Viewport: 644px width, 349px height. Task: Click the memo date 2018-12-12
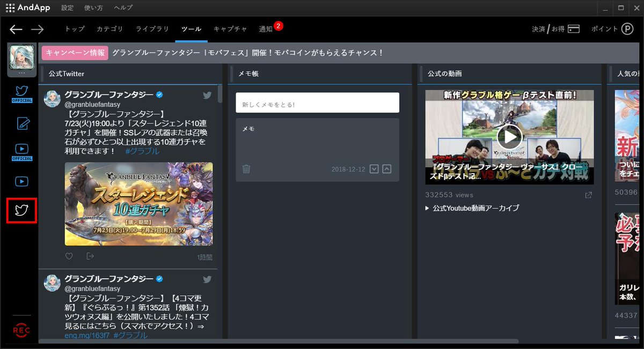(x=348, y=169)
